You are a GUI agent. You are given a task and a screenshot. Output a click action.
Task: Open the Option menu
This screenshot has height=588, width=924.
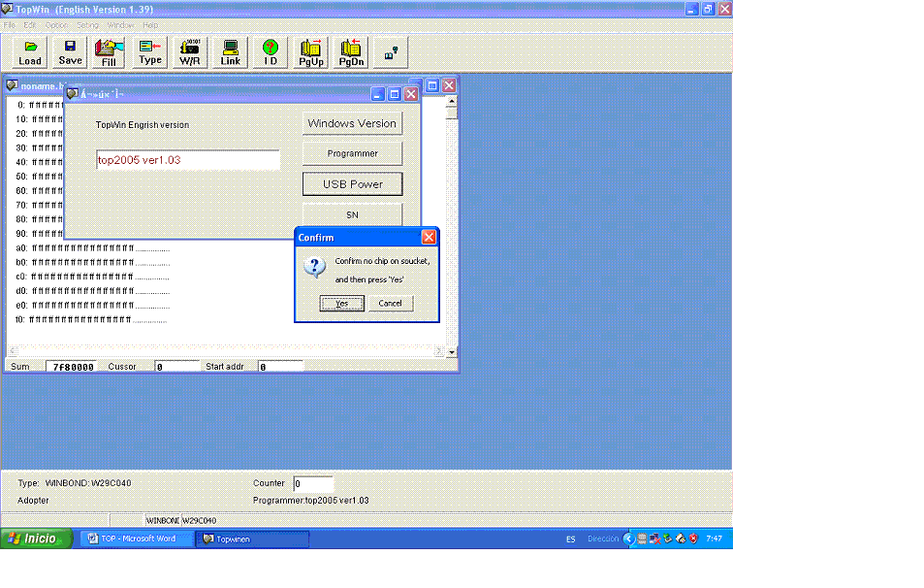[56, 25]
